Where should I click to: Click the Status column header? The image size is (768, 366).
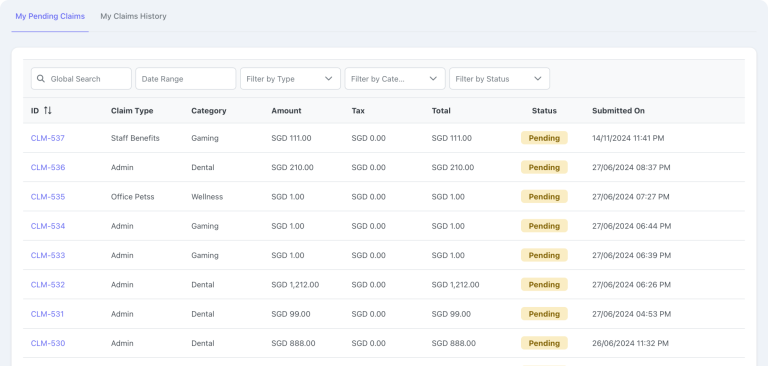[544, 111]
